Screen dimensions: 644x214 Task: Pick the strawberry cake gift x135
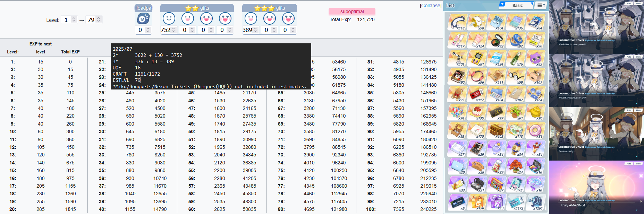click(477, 112)
